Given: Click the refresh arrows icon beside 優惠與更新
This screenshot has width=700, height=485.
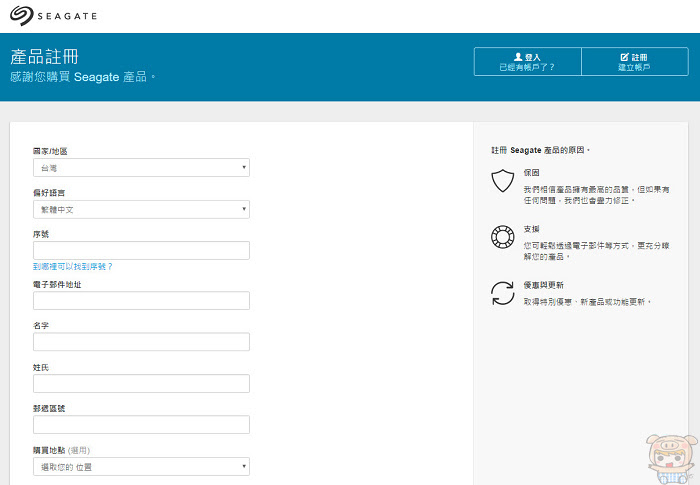Looking at the screenshot, I should point(503,293).
